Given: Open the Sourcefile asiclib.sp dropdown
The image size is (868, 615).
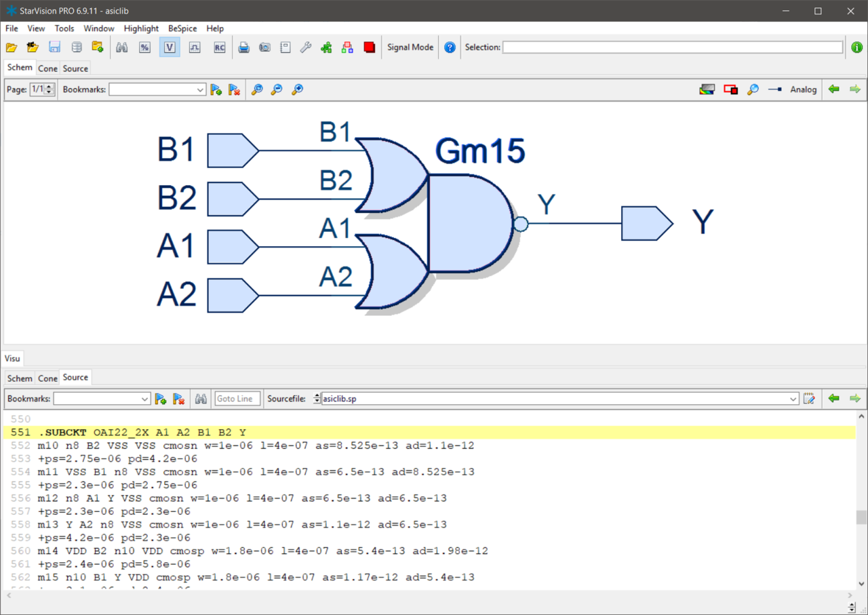Looking at the screenshot, I should 793,399.
